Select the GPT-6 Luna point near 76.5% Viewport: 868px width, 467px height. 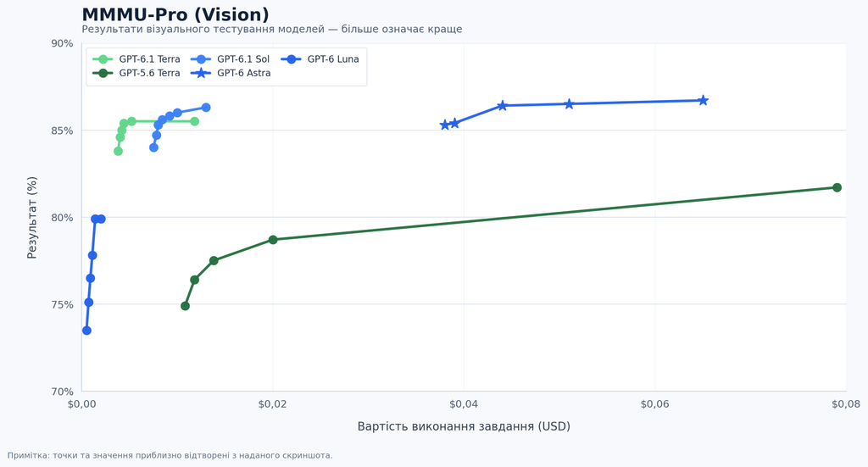tap(90, 278)
